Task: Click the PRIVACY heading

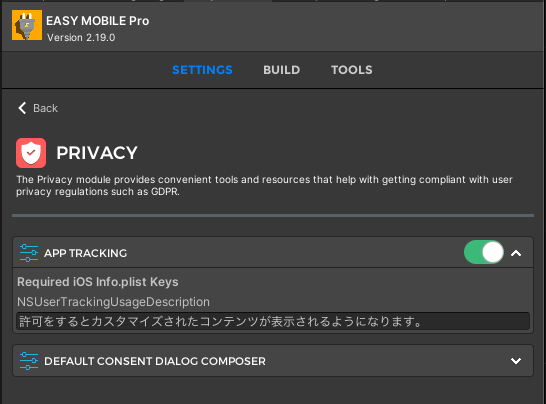Action: [97, 153]
